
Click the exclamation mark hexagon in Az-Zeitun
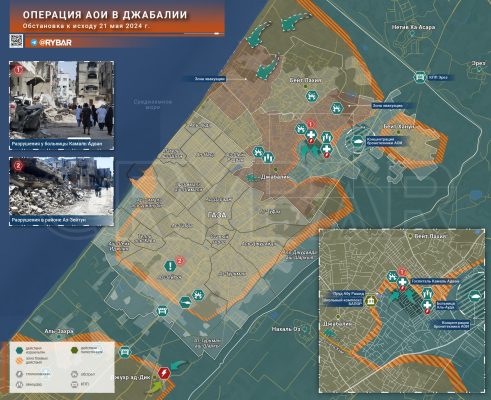[170, 266]
